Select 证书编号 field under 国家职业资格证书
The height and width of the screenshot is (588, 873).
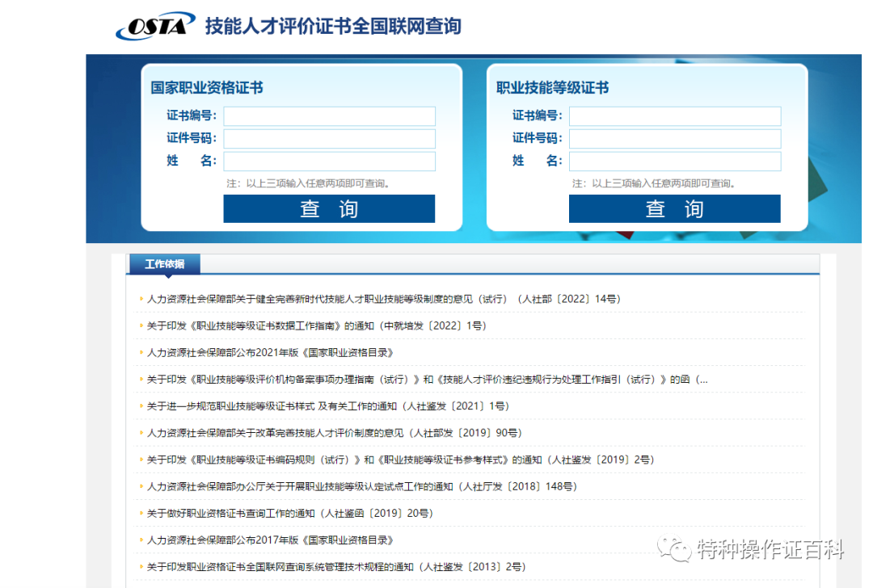tap(330, 116)
